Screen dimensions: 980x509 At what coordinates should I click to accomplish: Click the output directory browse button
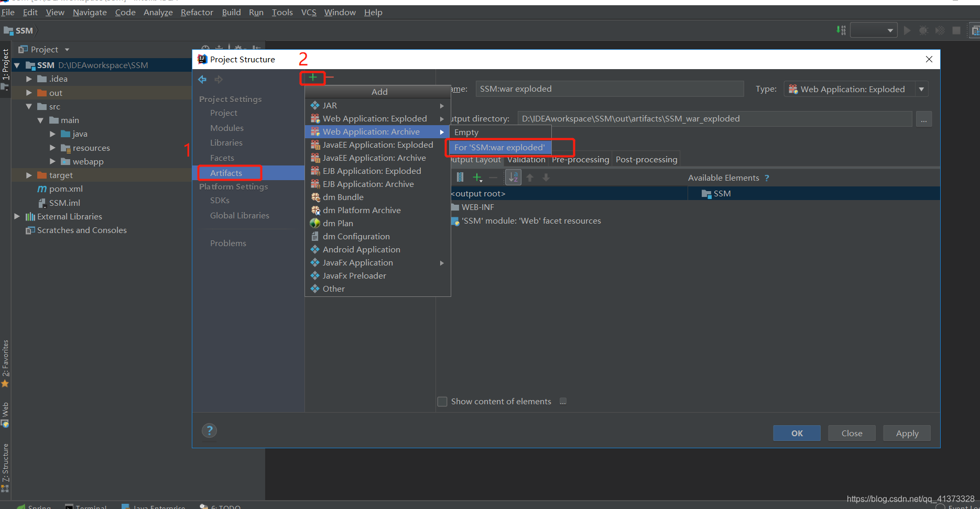[923, 119]
